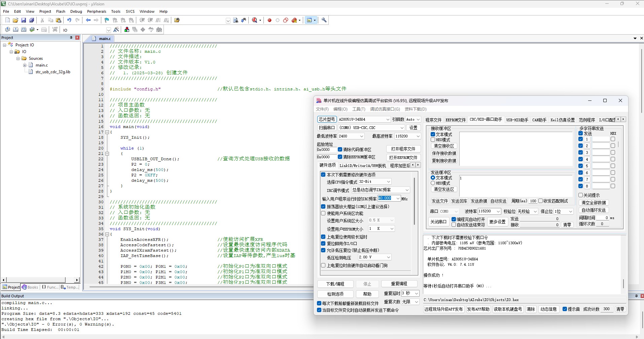Screen dimensions: 644x339
Task: Expand main.c node in project tree
Action: coord(25,65)
